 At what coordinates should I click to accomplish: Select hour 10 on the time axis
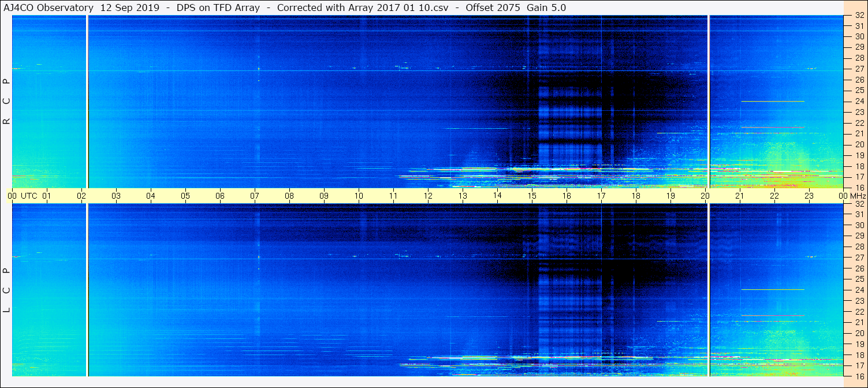359,196
